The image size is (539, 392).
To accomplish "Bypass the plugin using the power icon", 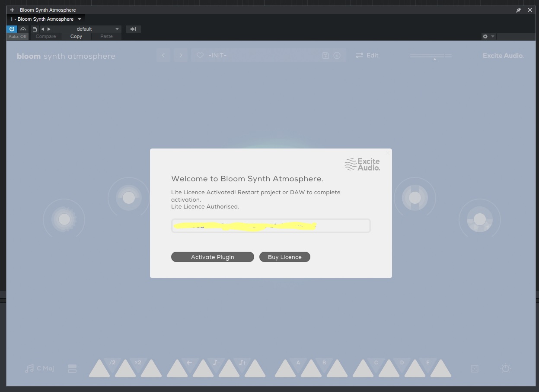I will pyautogui.click(x=12, y=29).
